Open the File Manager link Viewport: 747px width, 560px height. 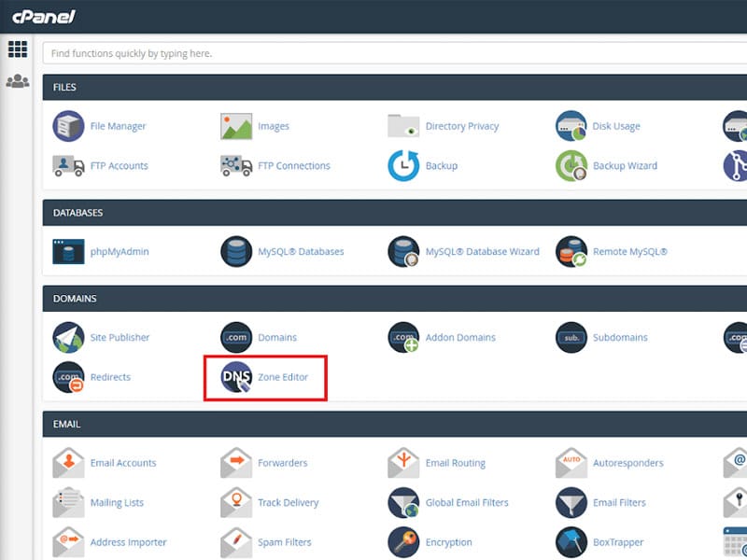click(x=119, y=126)
